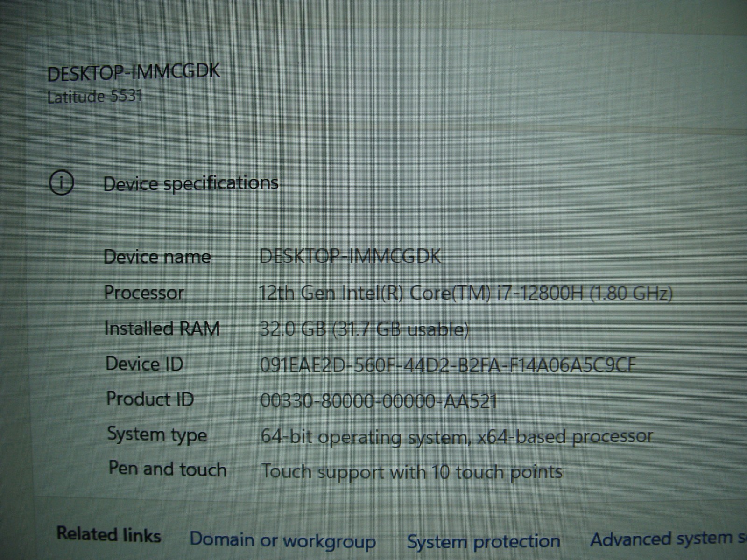Open the Domain or workgroup link
747x560 pixels.
282,540
